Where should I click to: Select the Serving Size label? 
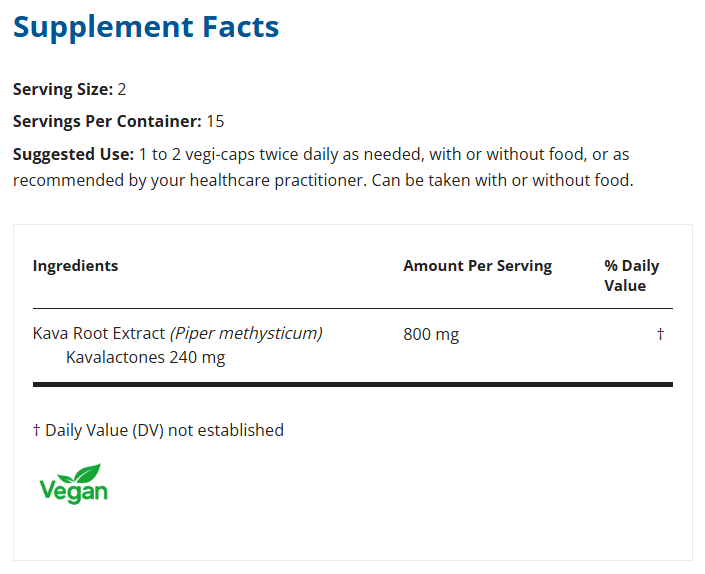pyautogui.click(x=62, y=89)
